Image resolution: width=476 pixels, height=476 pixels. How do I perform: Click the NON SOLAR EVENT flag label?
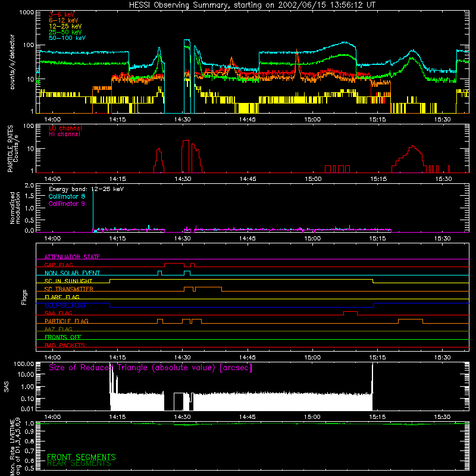[x=72, y=273]
